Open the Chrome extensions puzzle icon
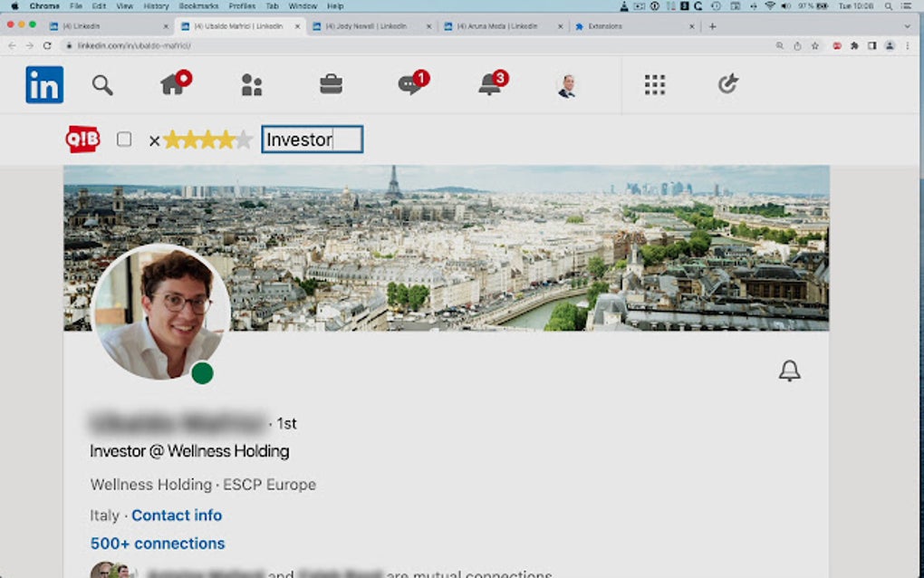Screen dimensions: 924x578 [855, 45]
